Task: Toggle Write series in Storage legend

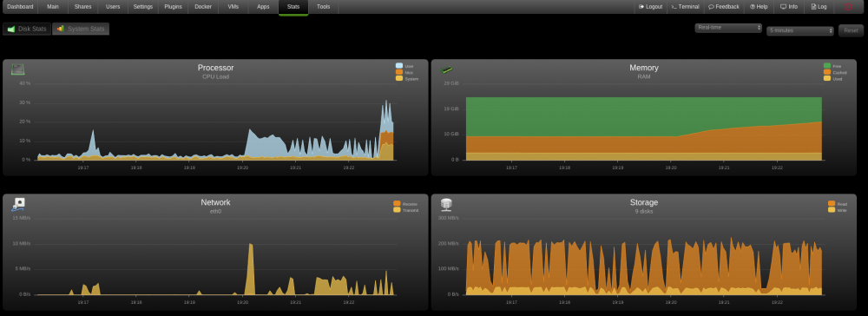Action: (x=838, y=210)
